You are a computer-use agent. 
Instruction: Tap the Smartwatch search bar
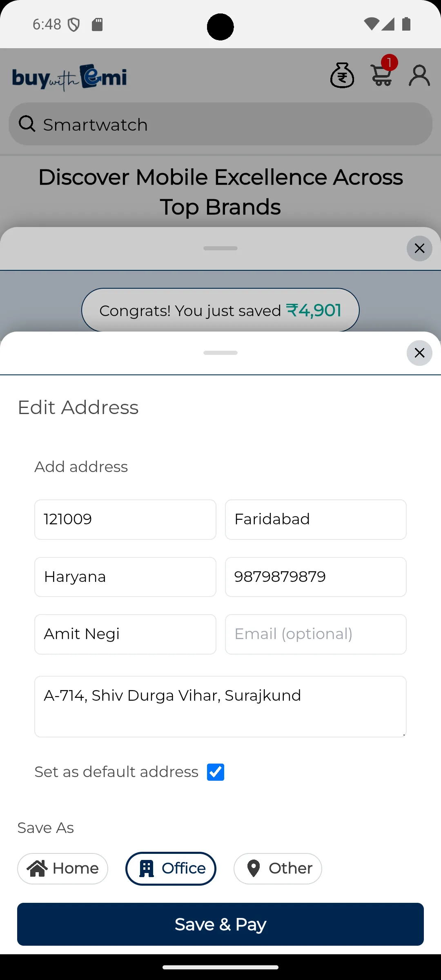(x=229, y=124)
